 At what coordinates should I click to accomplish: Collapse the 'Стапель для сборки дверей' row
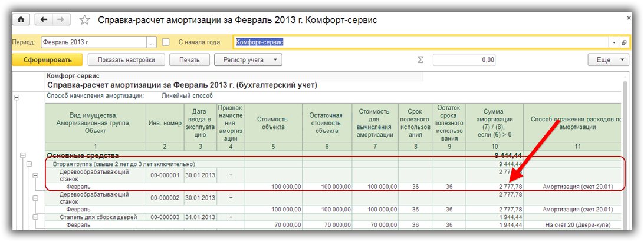[x=35, y=218]
